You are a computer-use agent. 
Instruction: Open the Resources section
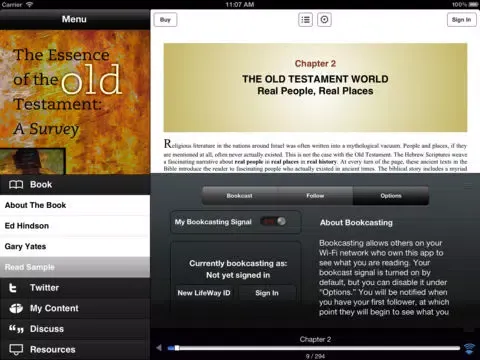click(75, 349)
